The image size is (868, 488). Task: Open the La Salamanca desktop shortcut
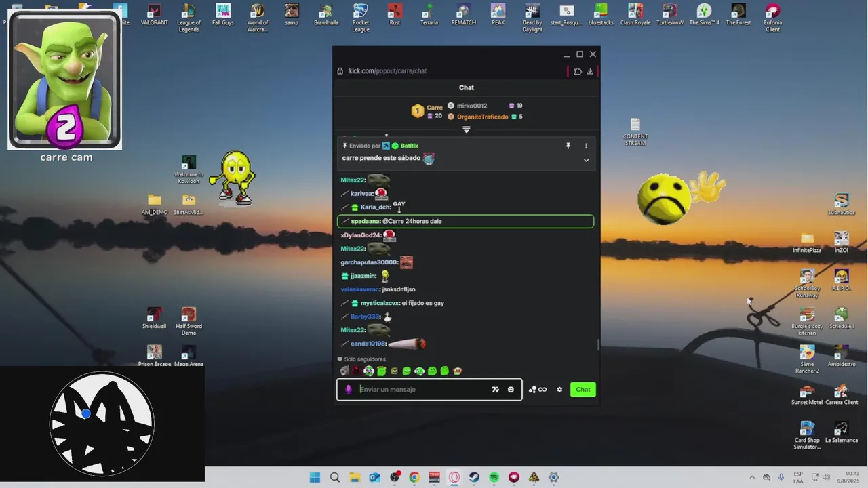pyautogui.click(x=842, y=432)
